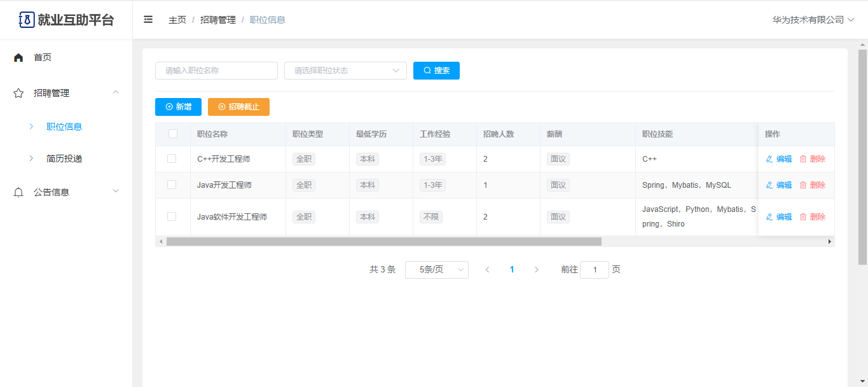Click the orange 招聘截止 button

238,107
